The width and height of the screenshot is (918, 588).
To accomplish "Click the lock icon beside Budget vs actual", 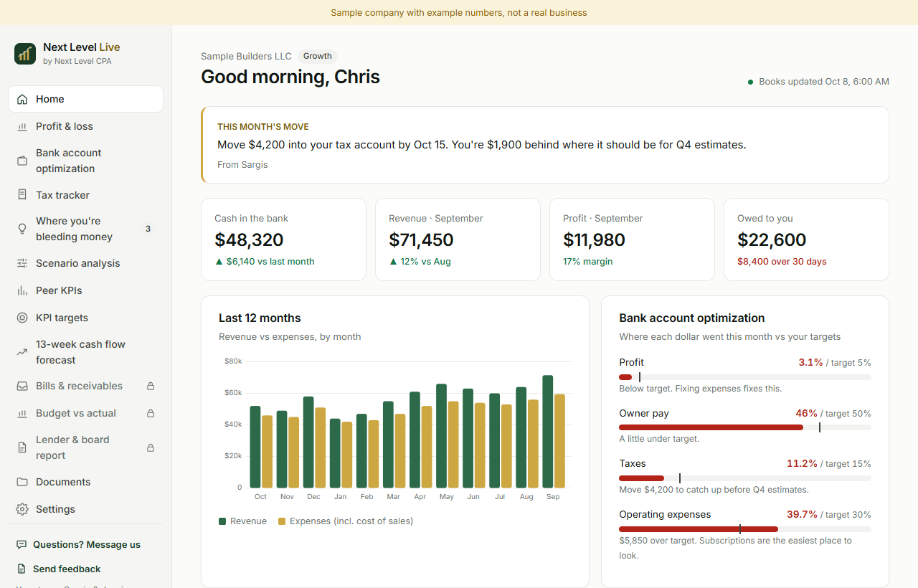I will pyautogui.click(x=151, y=413).
